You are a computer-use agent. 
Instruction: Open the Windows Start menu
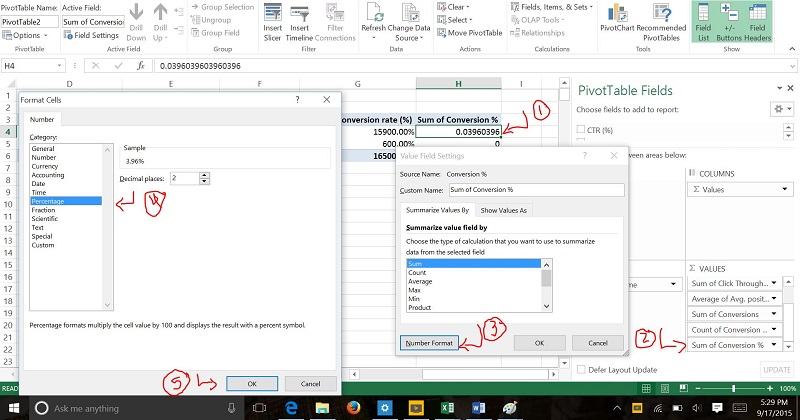pyautogui.click(x=13, y=408)
